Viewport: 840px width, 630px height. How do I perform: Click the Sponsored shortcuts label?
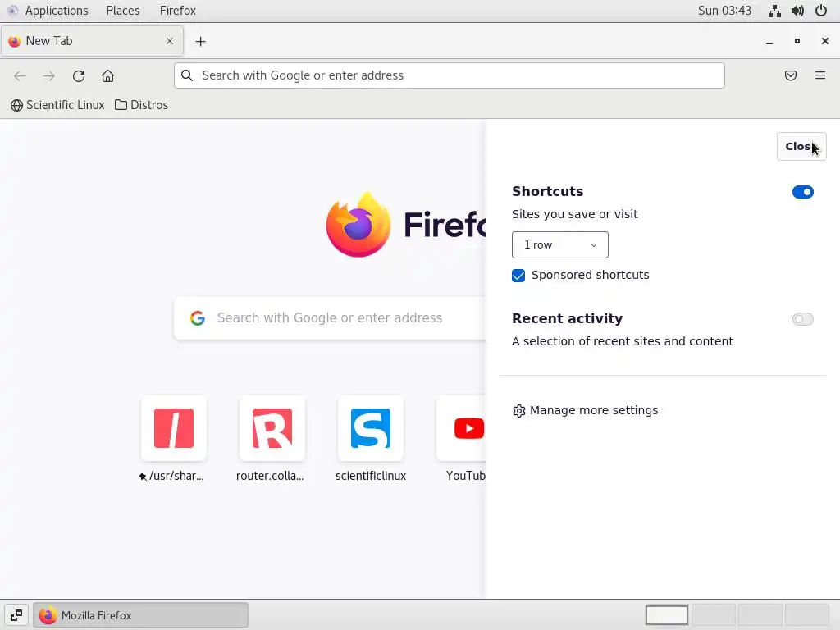click(x=591, y=275)
